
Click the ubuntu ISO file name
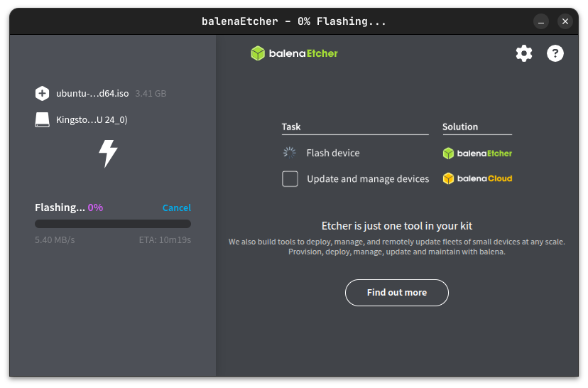tap(92, 93)
